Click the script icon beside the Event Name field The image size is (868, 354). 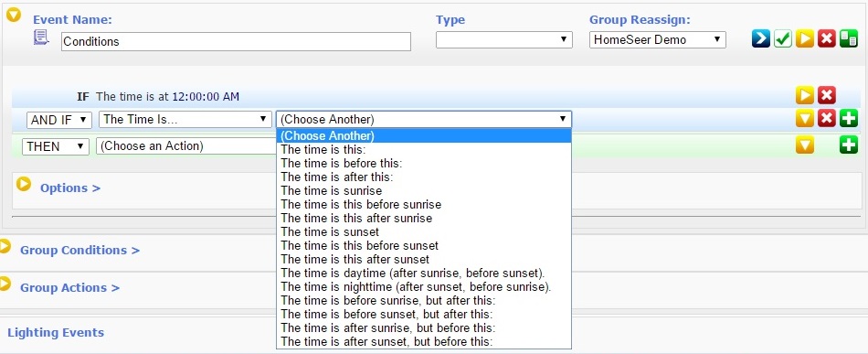pos(41,38)
